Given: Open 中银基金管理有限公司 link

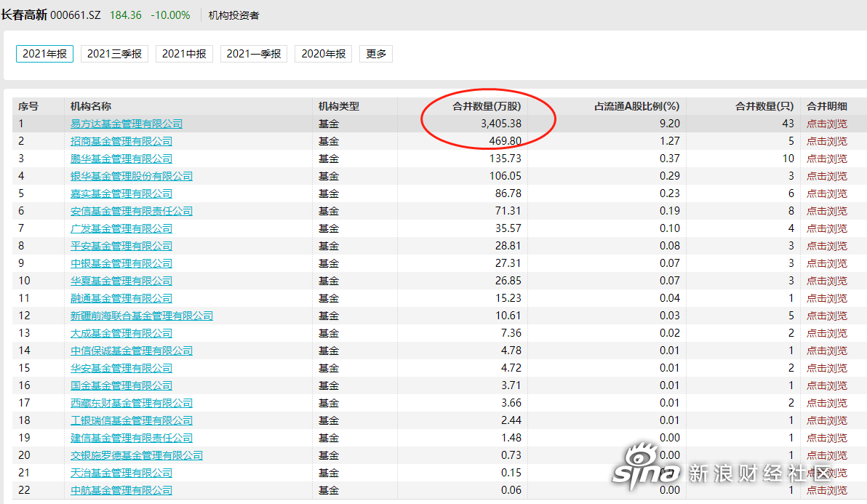Looking at the screenshot, I should pos(121,263).
